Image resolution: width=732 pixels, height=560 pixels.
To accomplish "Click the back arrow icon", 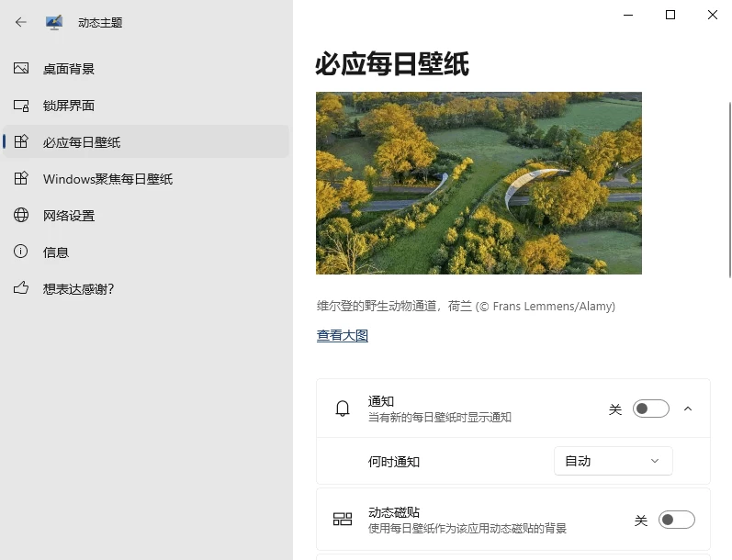I will pos(21,22).
